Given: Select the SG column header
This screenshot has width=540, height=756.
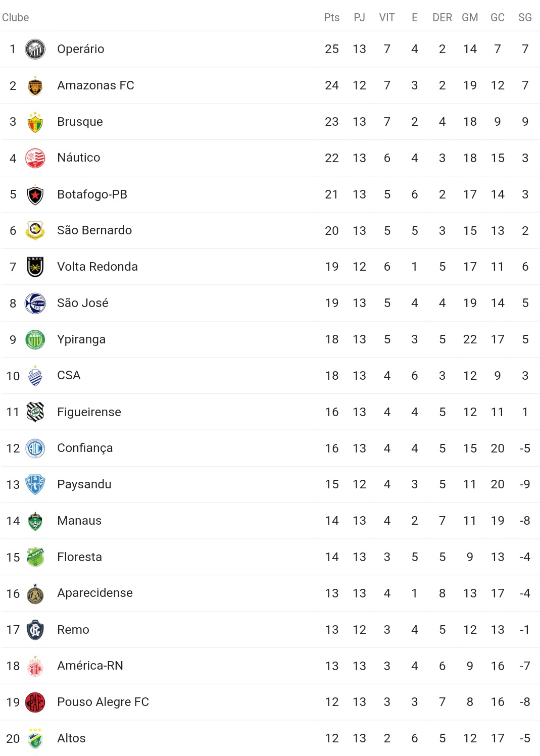Looking at the screenshot, I should (x=525, y=18).
